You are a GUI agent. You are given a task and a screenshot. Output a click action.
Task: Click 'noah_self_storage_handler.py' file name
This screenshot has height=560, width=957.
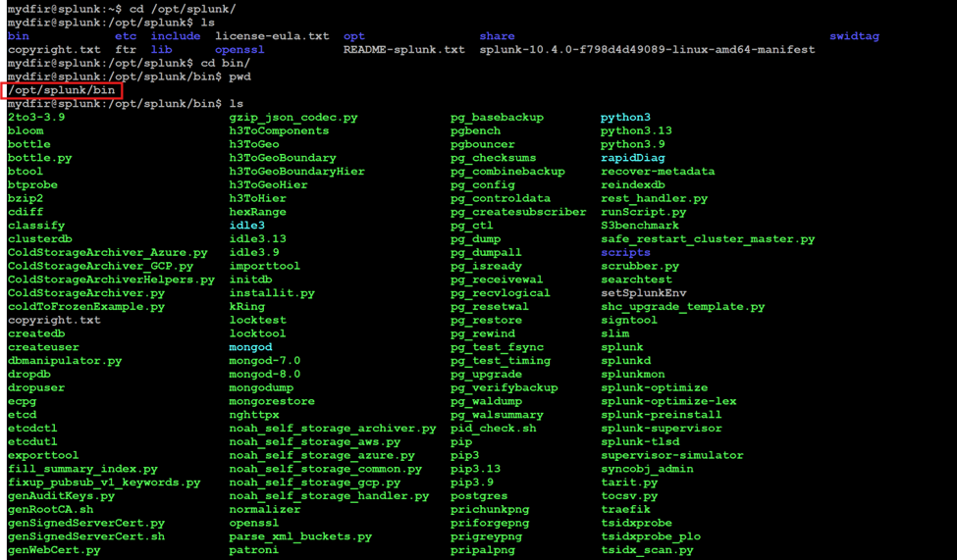[x=329, y=496]
